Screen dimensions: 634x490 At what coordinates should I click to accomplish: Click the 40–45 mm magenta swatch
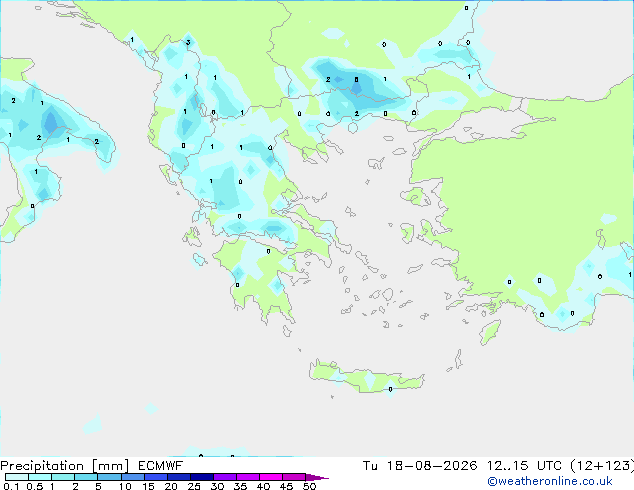click(271, 477)
